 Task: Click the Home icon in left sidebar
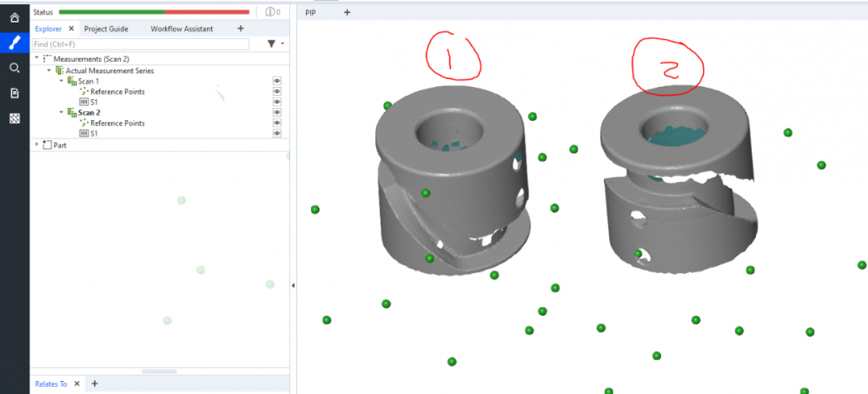pyautogui.click(x=14, y=17)
